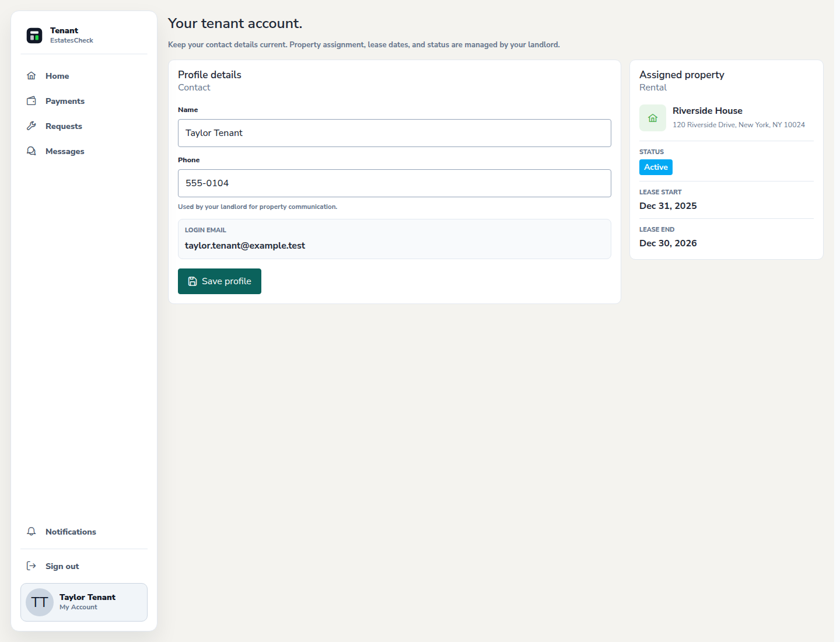This screenshot has height=642, width=840.
Task: Click the LOGIN EMAIL label
Action: (x=205, y=230)
